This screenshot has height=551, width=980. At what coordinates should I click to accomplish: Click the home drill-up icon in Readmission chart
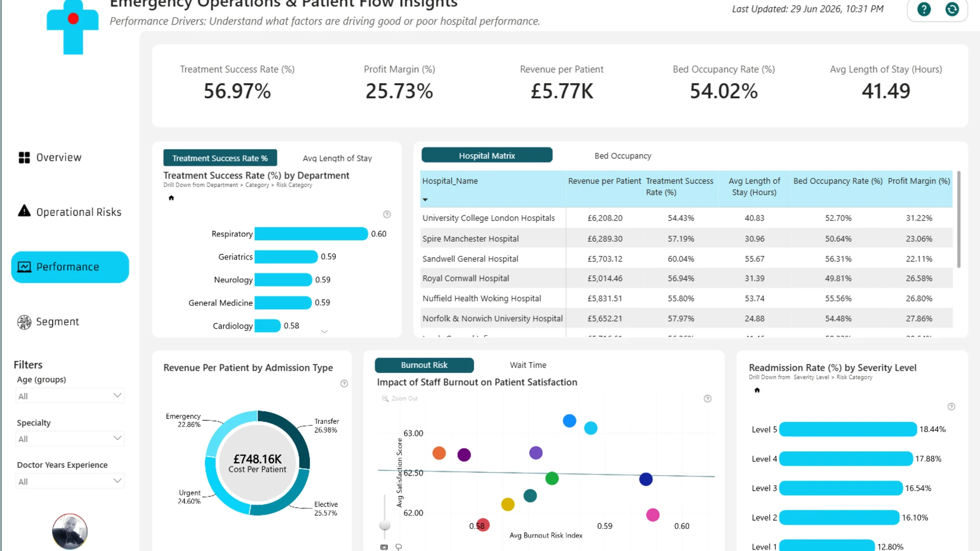(757, 390)
